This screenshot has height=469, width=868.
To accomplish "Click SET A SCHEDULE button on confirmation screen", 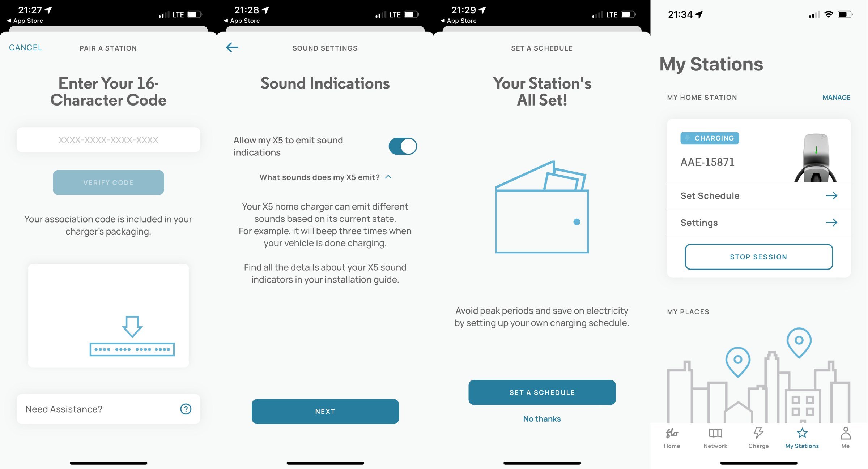I will click(x=541, y=393).
